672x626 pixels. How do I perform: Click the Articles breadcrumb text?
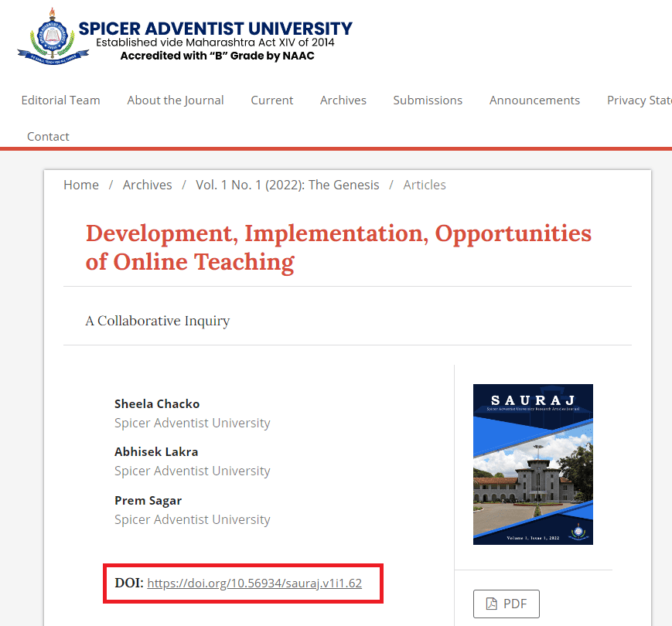pos(425,185)
